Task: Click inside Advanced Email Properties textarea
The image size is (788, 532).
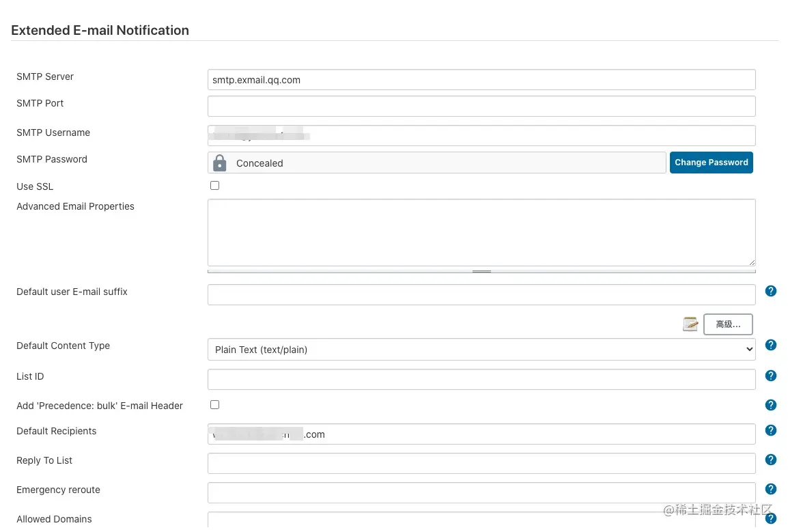Action: (x=481, y=232)
